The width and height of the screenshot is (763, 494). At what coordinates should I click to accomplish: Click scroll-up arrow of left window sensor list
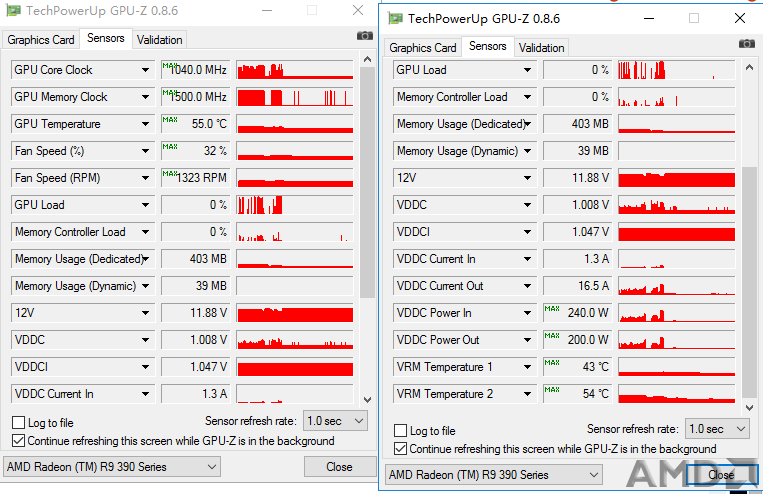[367, 59]
